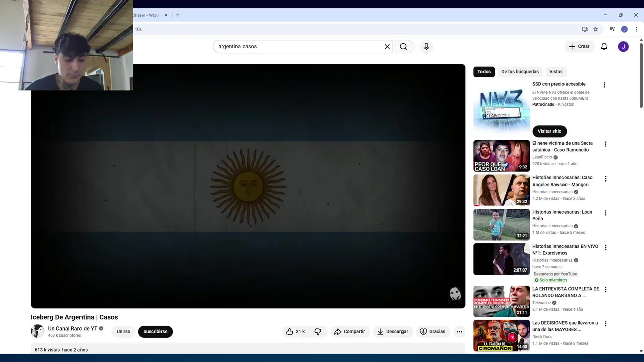Click the channel watermark on the video player

tap(455, 294)
